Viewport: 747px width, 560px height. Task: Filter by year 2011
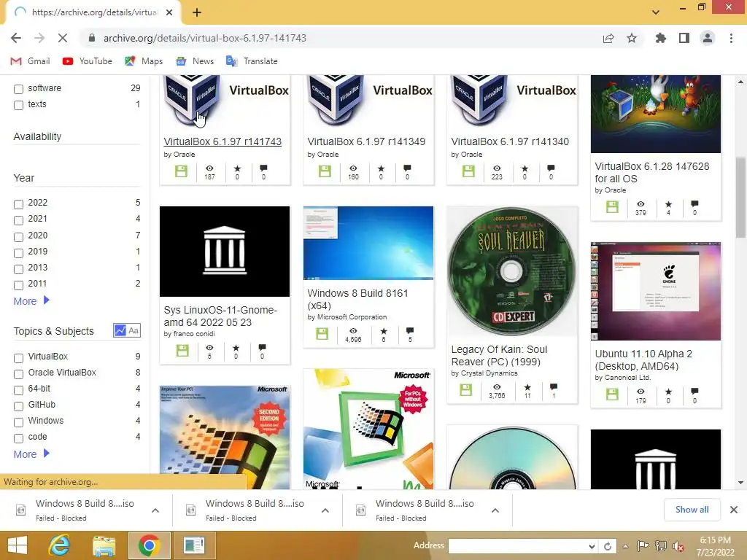(x=18, y=285)
